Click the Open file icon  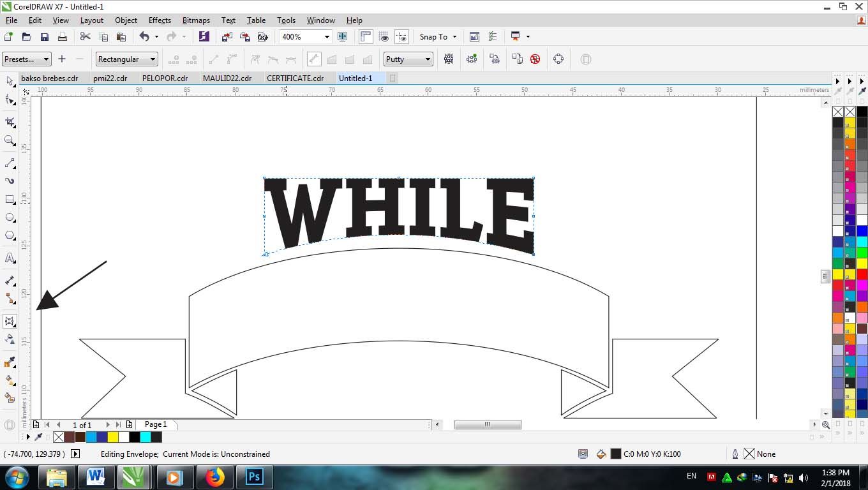click(x=26, y=36)
